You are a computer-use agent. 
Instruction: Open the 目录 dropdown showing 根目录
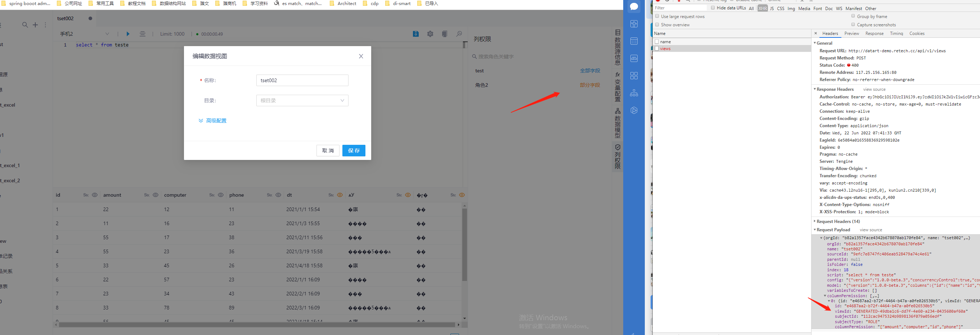tap(302, 100)
